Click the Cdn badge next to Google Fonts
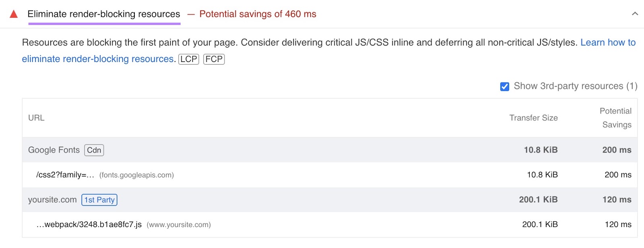 [94, 150]
